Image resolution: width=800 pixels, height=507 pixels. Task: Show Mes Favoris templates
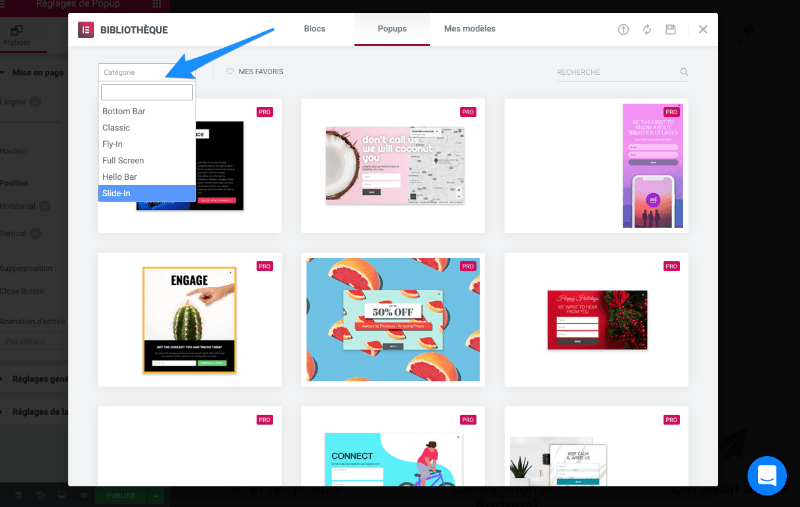(x=255, y=71)
